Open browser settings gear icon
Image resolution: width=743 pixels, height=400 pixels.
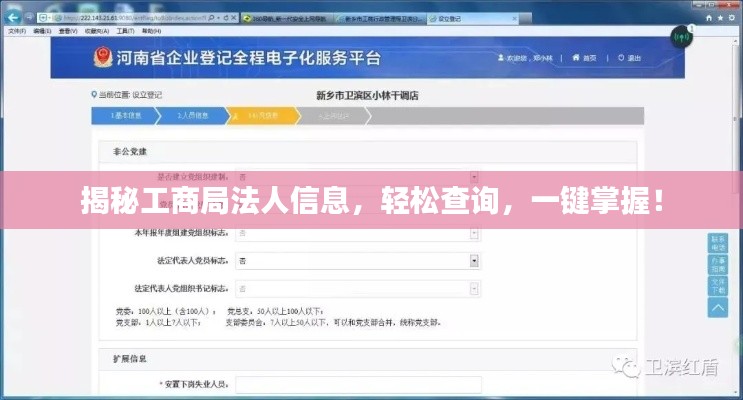pyautogui.click(x=732, y=18)
